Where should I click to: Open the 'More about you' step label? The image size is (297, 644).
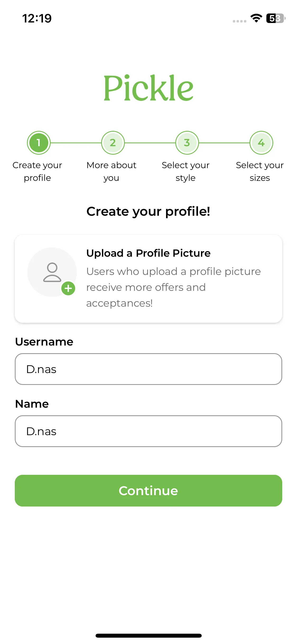(x=111, y=171)
